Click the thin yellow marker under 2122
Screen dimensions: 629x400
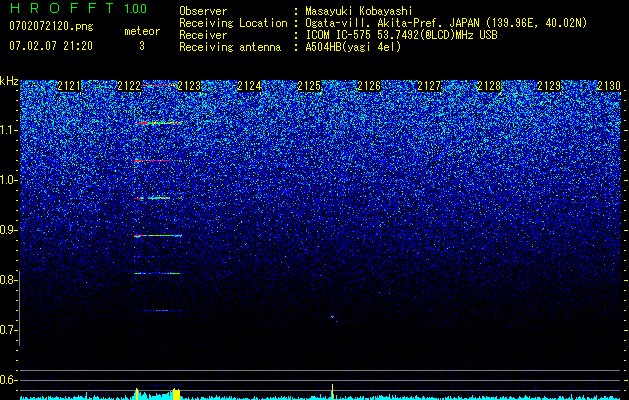137,394
